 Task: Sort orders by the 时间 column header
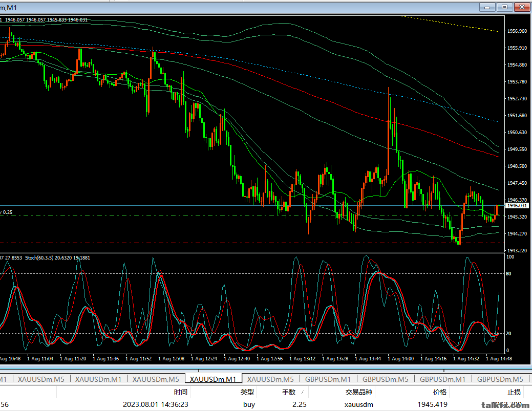point(181,392)
